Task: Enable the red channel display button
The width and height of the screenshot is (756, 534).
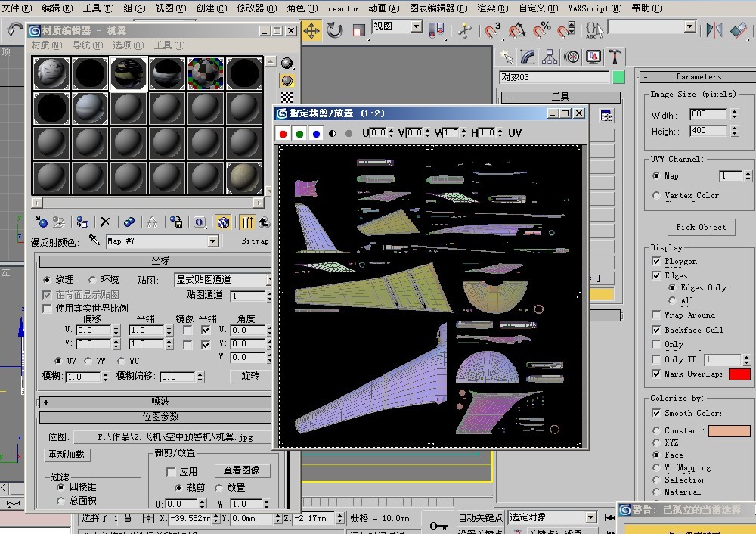Action: (283, 133)
